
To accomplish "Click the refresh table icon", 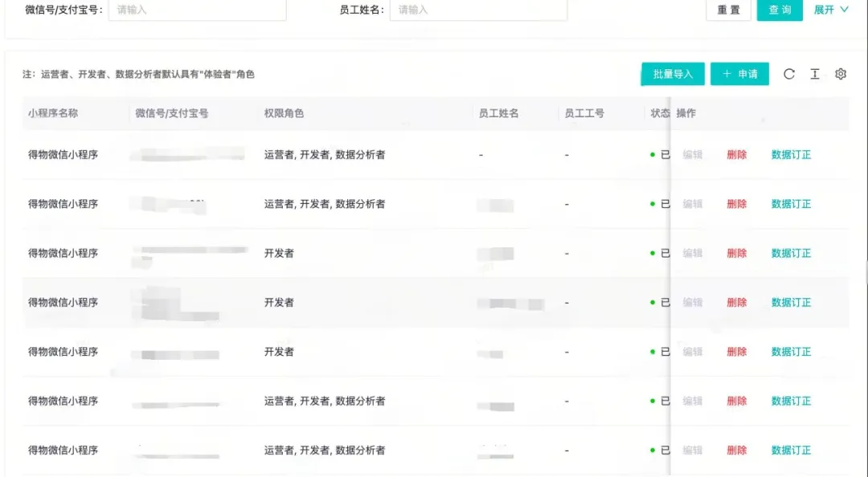I will 789,74.
